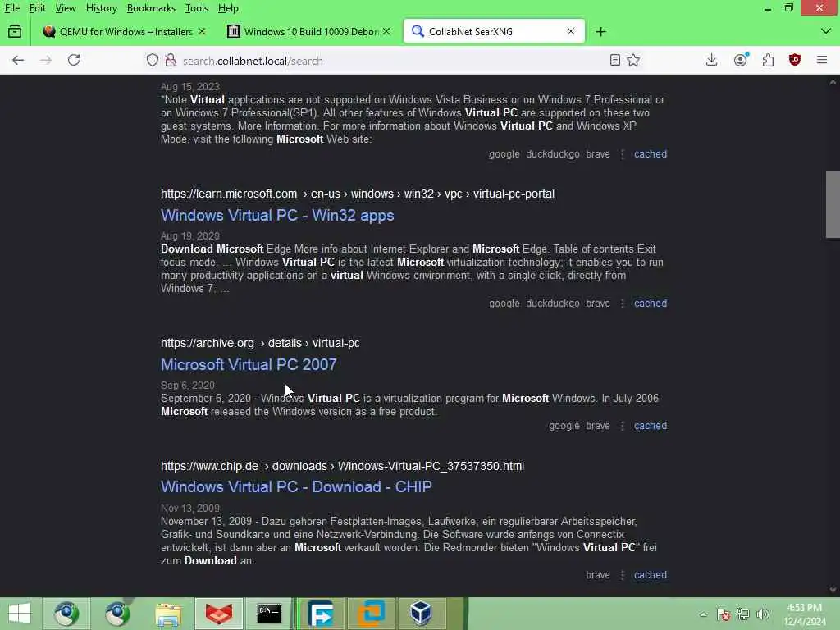Select the CollabNet SearXNG tab
This screenshot has height=630, width=840.
click(493, 32)
